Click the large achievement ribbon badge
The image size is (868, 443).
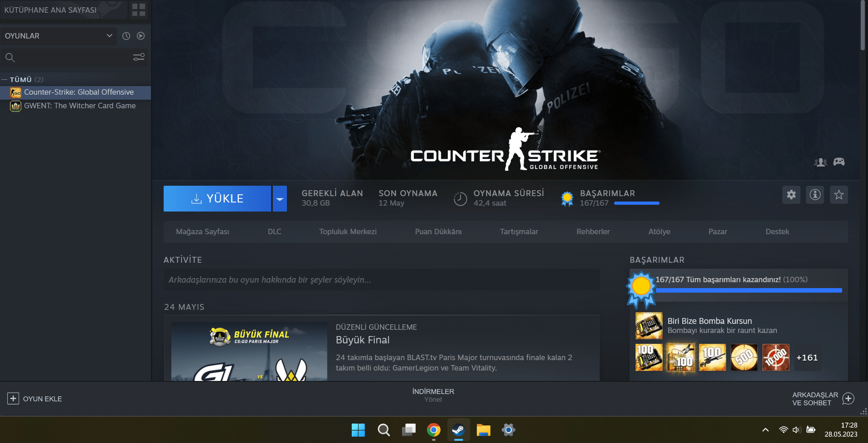coord(641,289)
